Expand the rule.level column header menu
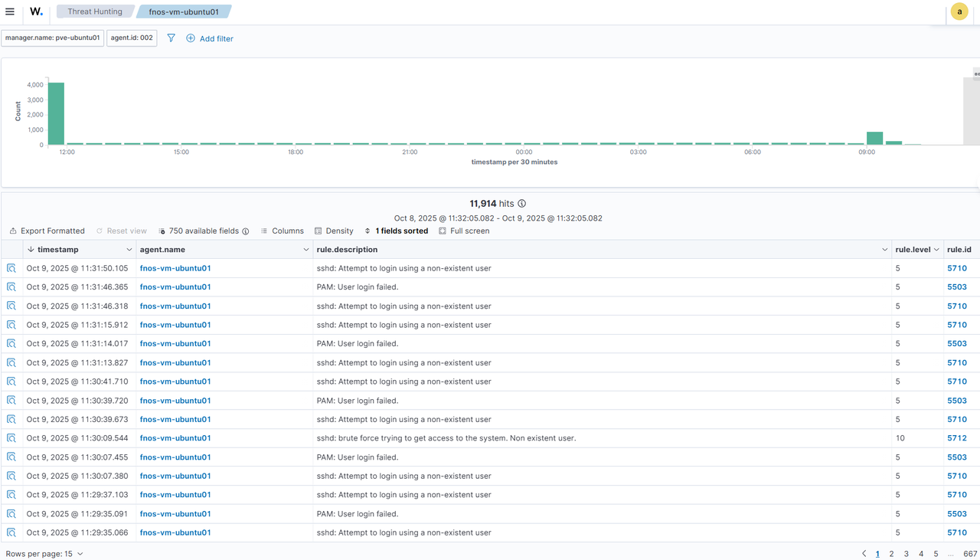 pos(936,250)
